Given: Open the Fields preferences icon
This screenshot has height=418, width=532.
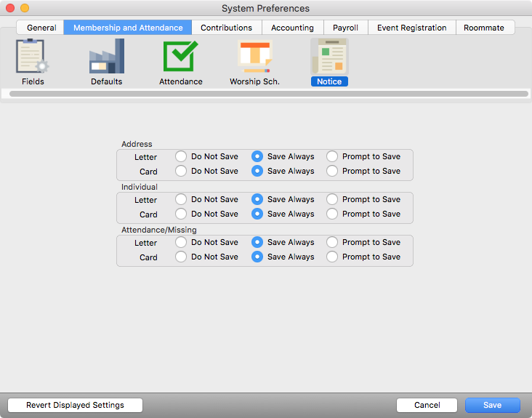Looking at the screenshot, I should [x=33, y=57].
